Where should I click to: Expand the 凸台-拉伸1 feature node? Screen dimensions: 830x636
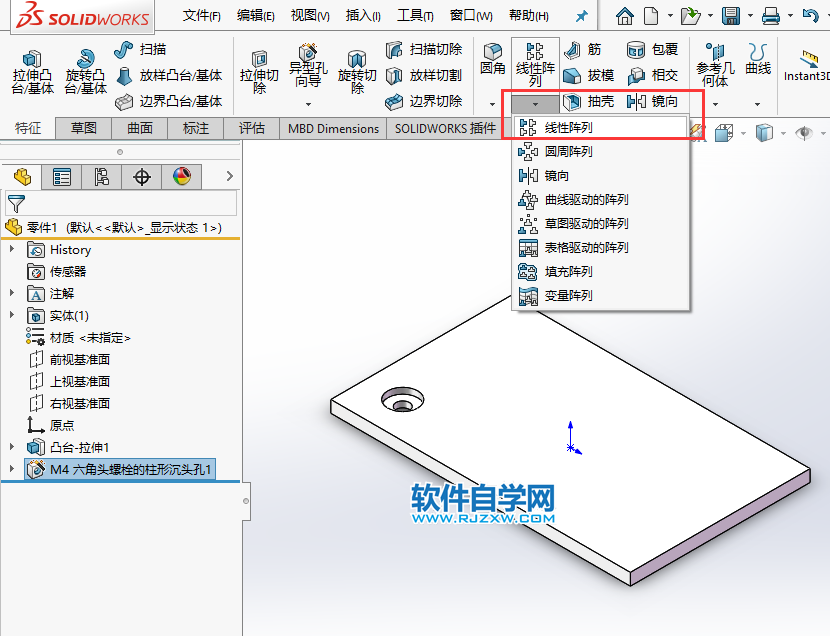click(10, 446)
